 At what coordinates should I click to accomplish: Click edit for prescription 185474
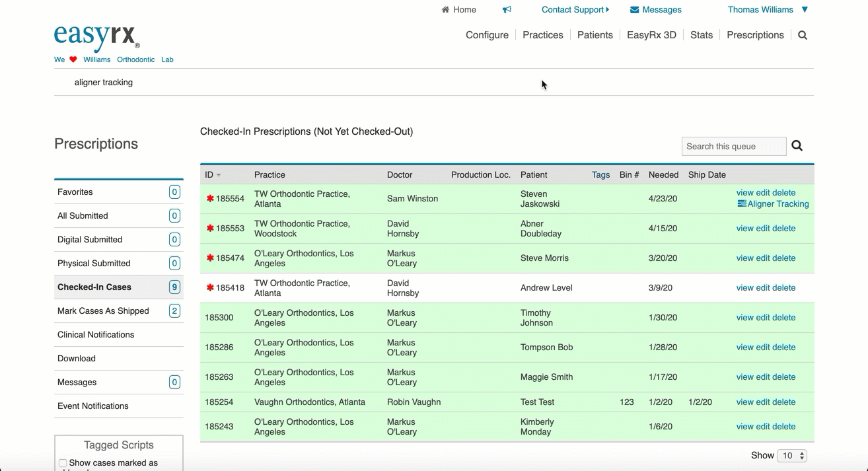pos(762,258)
